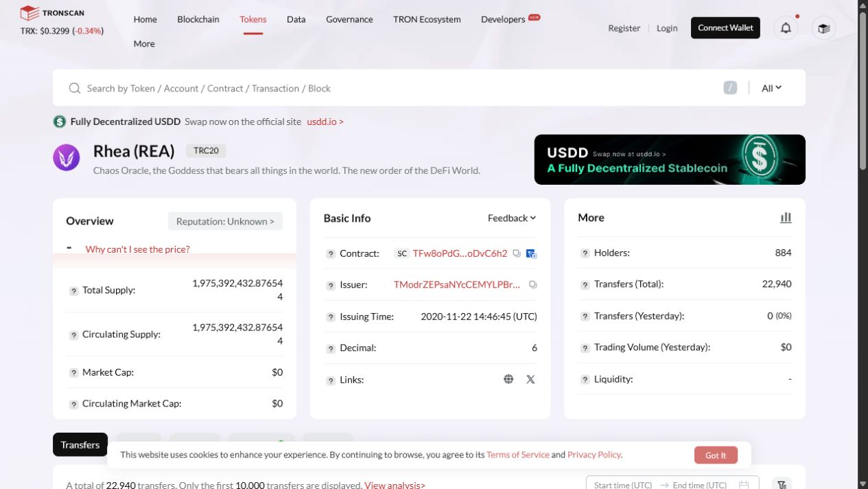Open the filter icon beside date range
Screen dimensions: 868x489
pyautogui.click(x=782, y=484)
